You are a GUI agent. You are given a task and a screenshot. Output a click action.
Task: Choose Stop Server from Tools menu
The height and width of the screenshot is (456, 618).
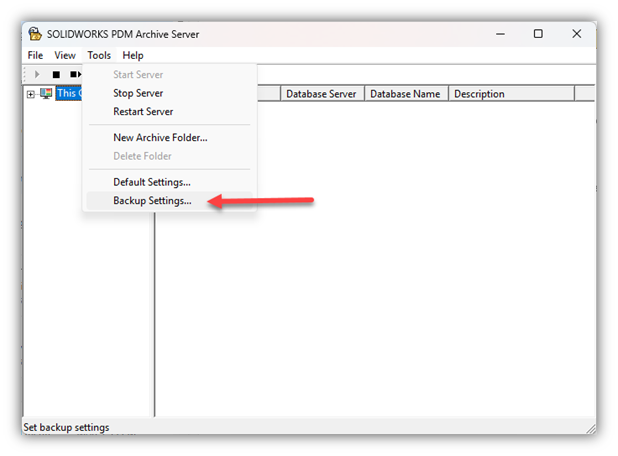(x=169, y=93)
